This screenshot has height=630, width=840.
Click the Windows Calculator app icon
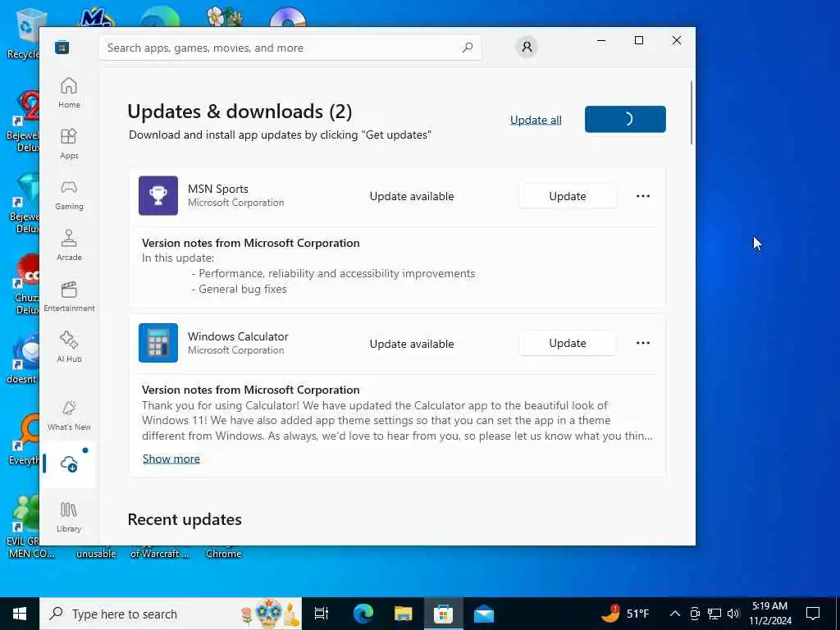click(x=158, y=343)
